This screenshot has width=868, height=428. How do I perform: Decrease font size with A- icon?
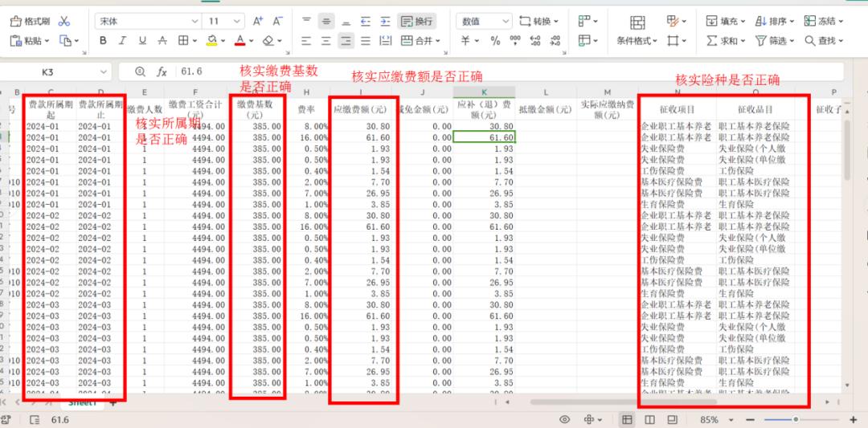pos(278,22)
